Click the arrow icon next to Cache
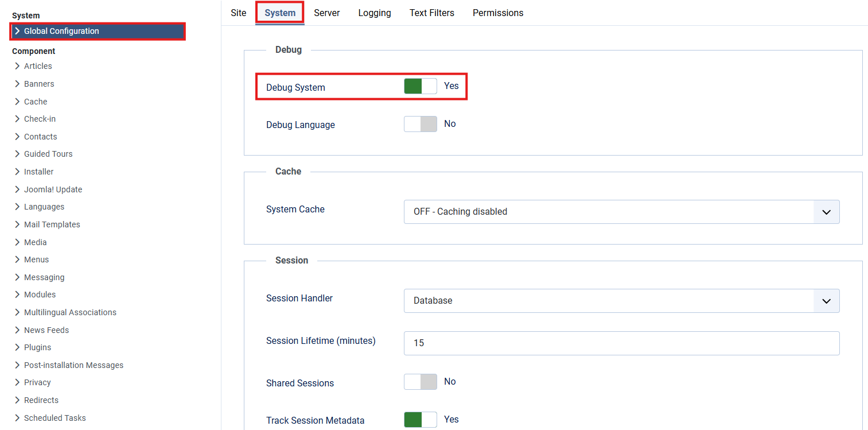868x430 pixels. pyautogui.click(x=17, y=102)
